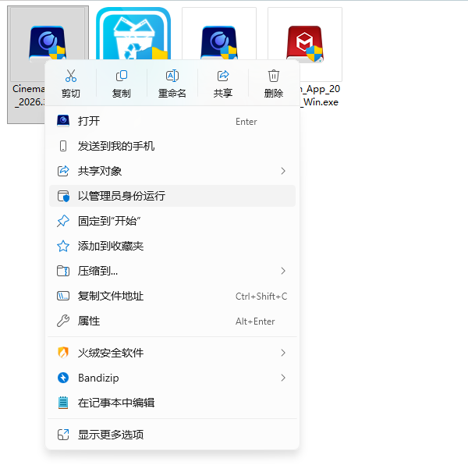The image size is (468, 476).
Task: Select 以管理员身份运行 option
Action: tap(172, 196)
